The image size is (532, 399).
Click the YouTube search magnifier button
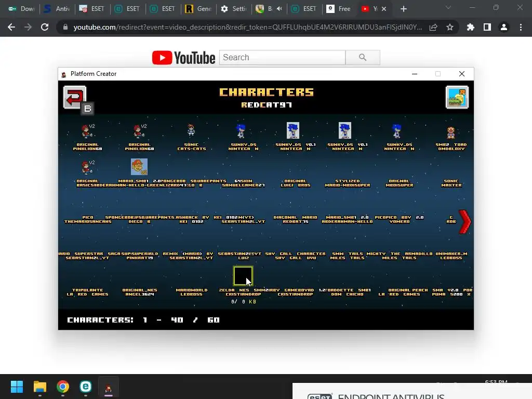coord(363,57)
